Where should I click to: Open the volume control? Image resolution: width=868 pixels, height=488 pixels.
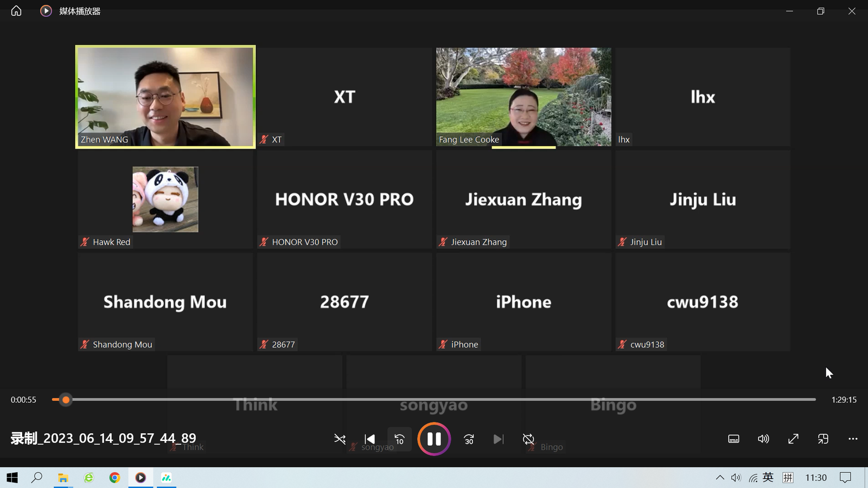(763, 439)
